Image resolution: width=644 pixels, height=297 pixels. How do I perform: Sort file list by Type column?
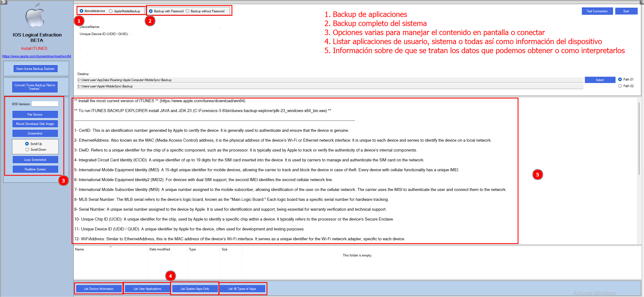click(x=203, y=249)
